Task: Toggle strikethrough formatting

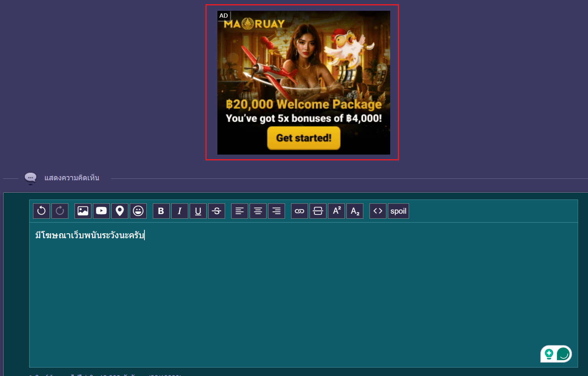Action: coord(217,211)
